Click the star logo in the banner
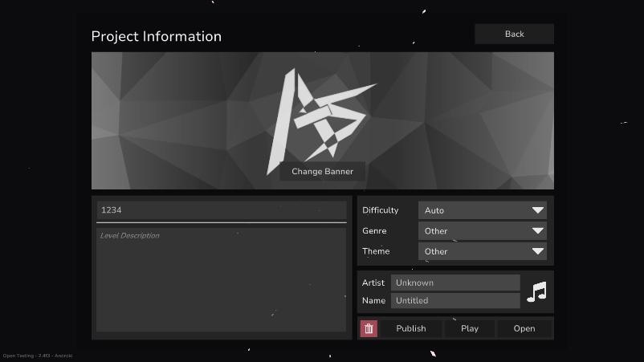Screen dimensions: 644x362 coord(319,117)
